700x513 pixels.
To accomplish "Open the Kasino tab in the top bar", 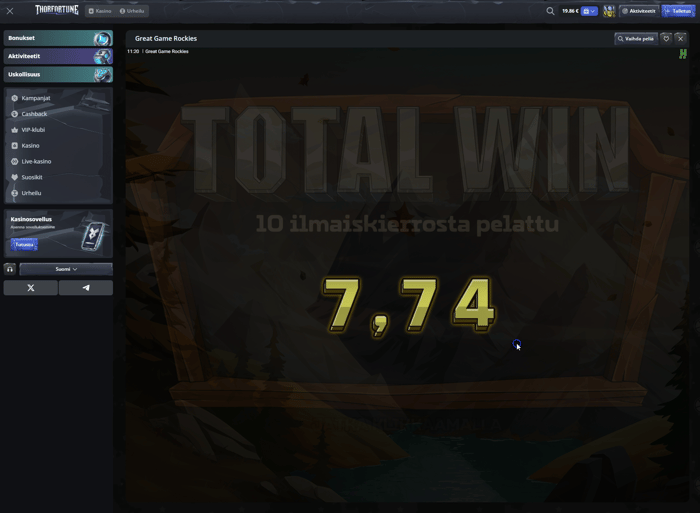I will coord(100,11).
